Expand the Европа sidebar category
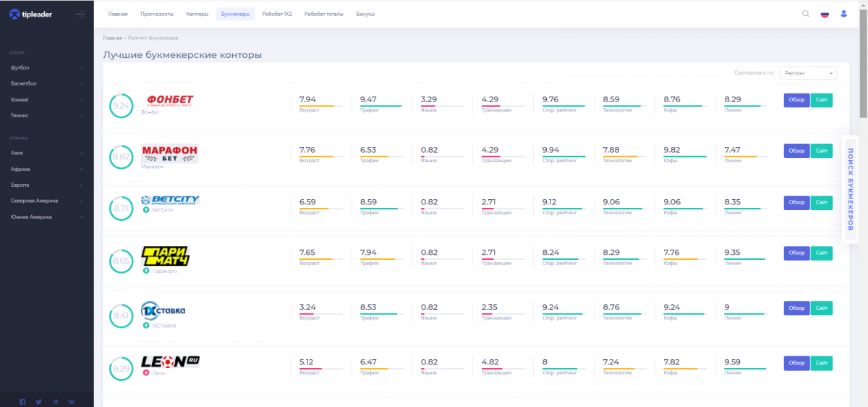This screenshot has width=868, height=407. [x=46, y=185]
